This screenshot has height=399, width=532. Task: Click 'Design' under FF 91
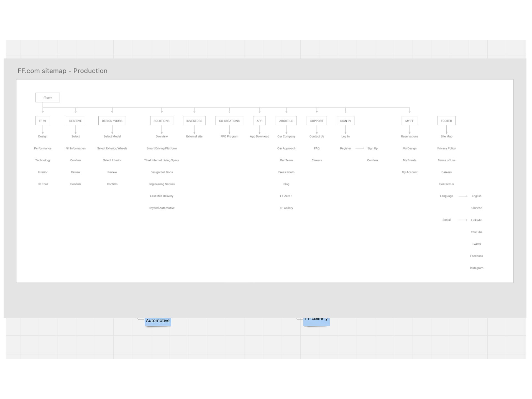coord(43,136)
